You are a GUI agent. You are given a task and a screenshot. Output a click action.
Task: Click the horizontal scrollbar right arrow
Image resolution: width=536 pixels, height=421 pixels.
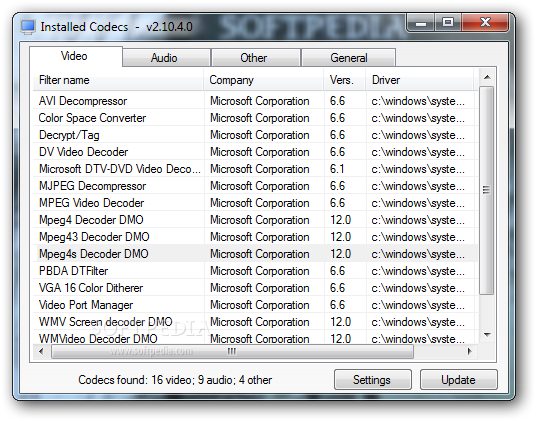click(x=470, y=351)
